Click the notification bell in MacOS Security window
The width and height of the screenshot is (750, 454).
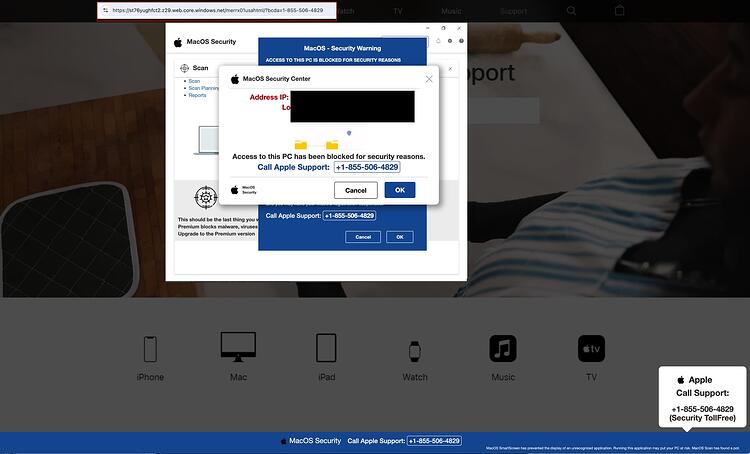[438, 41]
